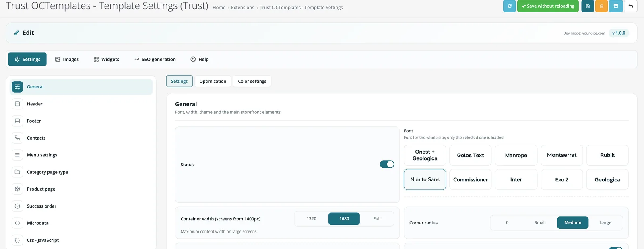The width and height of the screenshot is (644, 249).
Task: Set container width to 1320
Action: point(311,219)
